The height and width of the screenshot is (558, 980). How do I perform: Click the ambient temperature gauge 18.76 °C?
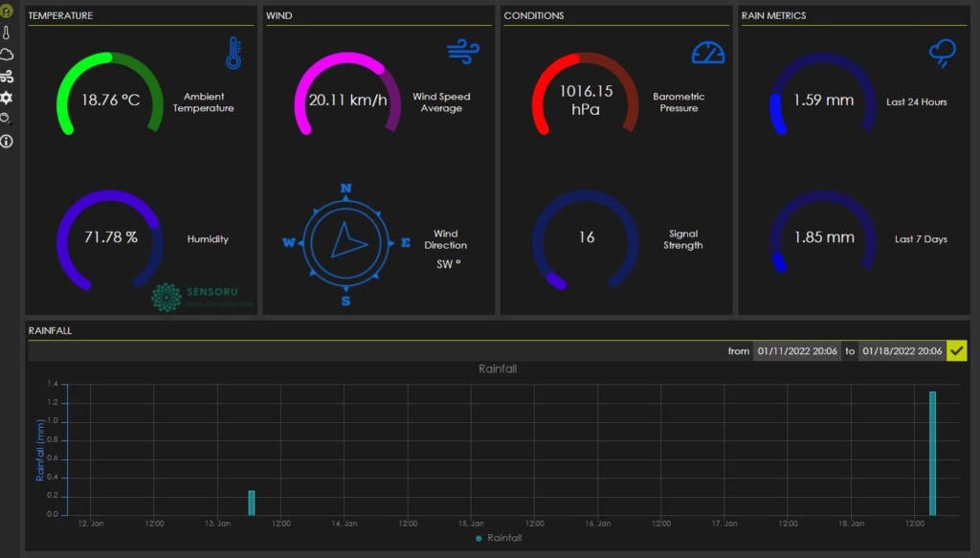click(x=110, y=94)
